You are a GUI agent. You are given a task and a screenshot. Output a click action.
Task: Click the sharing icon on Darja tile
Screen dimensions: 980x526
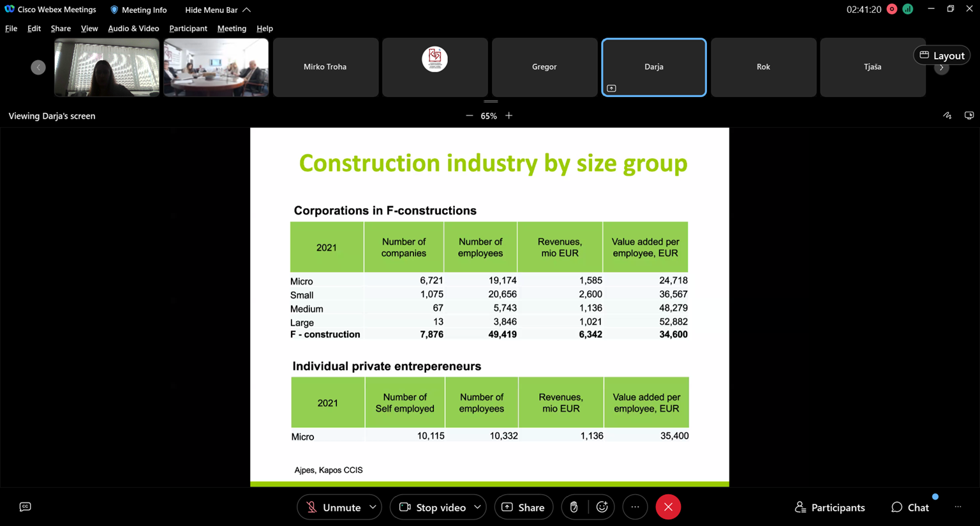611,88
